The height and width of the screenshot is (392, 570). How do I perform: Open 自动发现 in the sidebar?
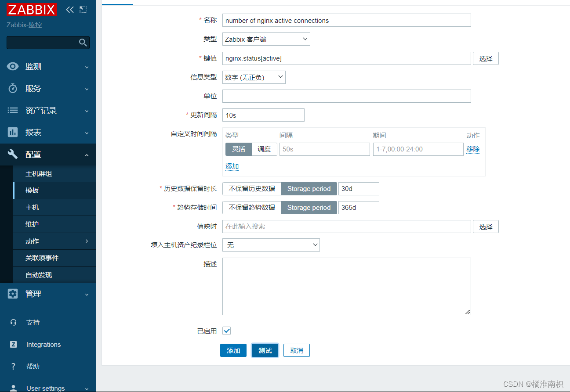click(54, 275)
